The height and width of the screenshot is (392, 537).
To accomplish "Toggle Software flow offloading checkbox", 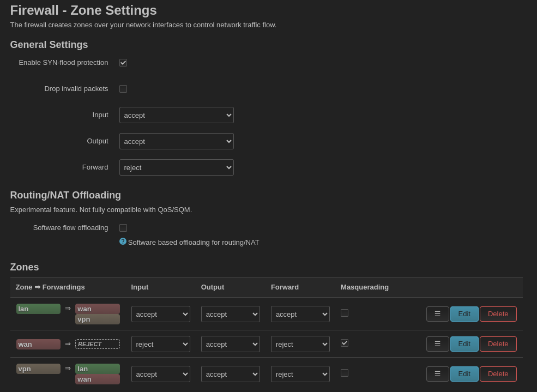I will 123,228.
